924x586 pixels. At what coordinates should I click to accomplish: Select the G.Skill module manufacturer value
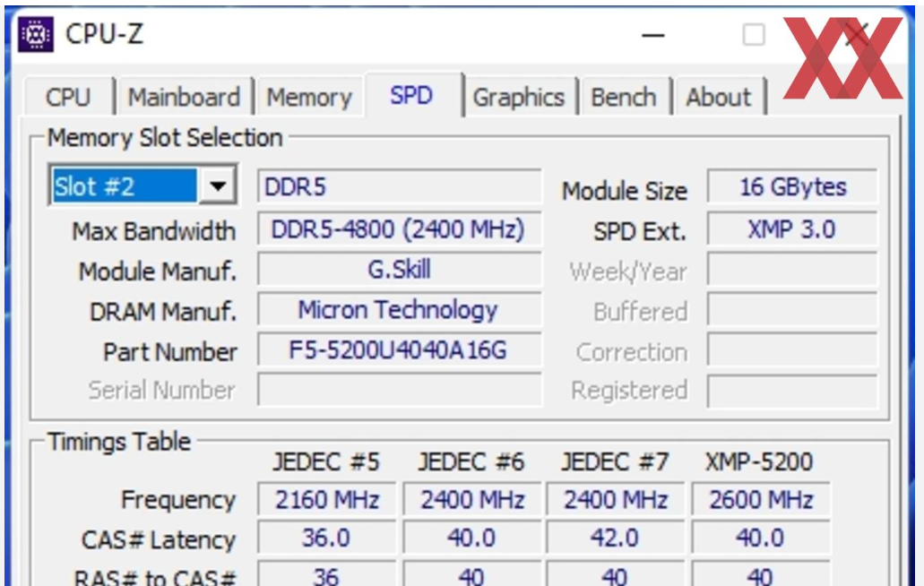click(399, 270)
